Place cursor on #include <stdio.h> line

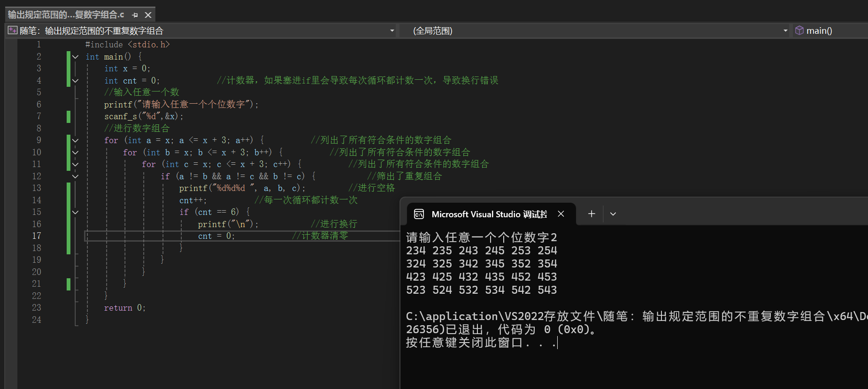127,45
